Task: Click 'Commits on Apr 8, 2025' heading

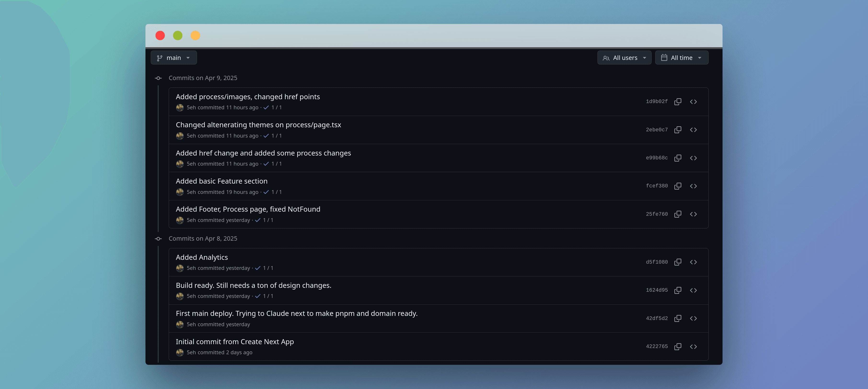Action: [203, 238]
